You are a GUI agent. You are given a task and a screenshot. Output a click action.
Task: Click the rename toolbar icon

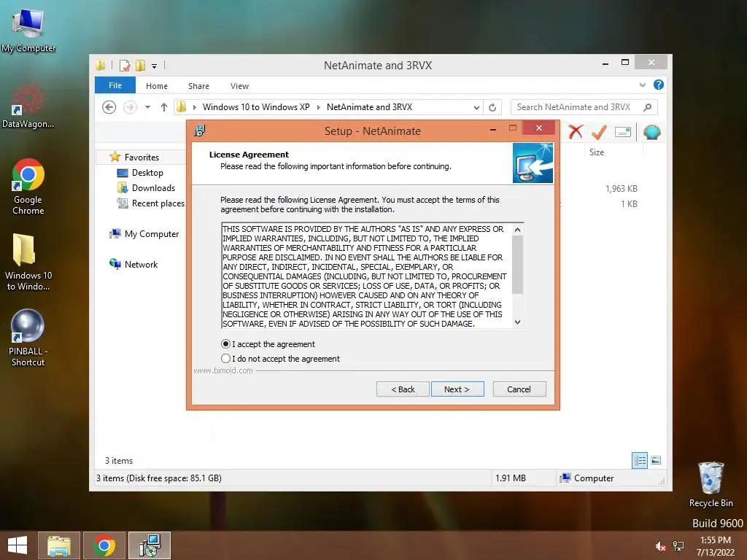click(x=623, y=132)
